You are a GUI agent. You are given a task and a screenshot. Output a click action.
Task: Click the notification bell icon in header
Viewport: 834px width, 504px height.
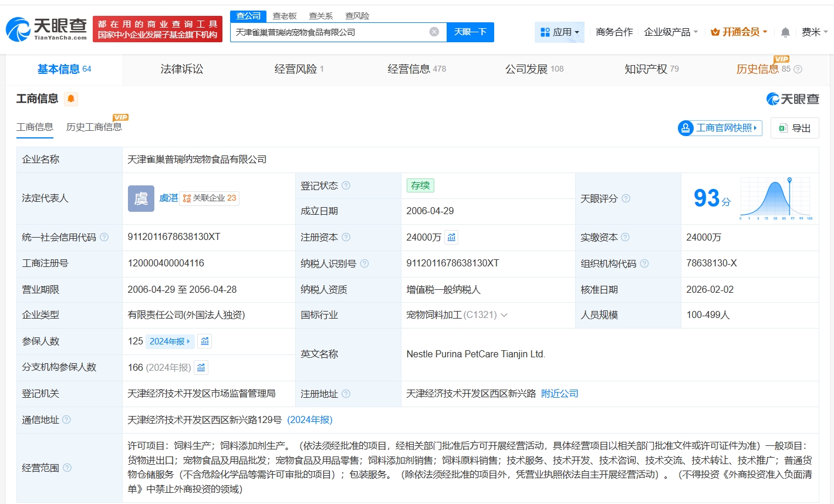785,32
